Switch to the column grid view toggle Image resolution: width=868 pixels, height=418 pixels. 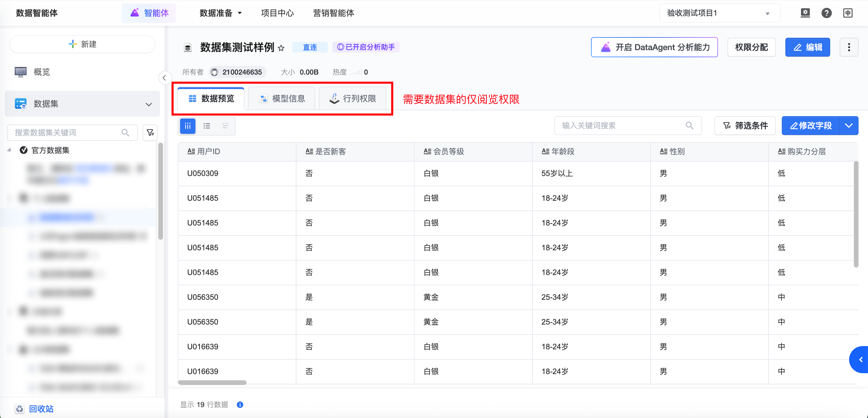click(x=188, y=126)
